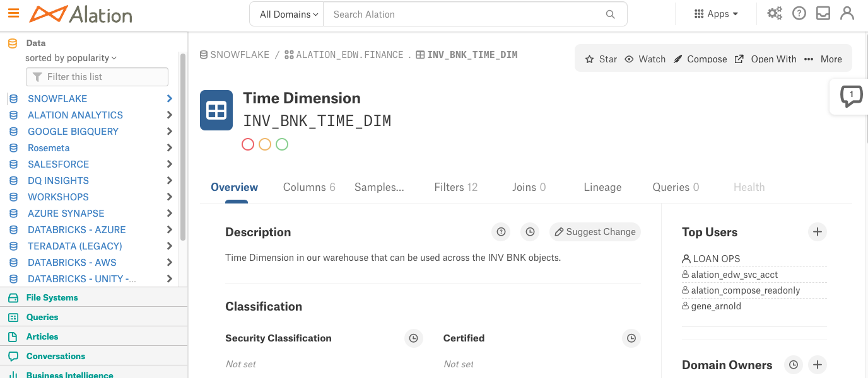View Domain Owners history clock icon

(794, 365)
